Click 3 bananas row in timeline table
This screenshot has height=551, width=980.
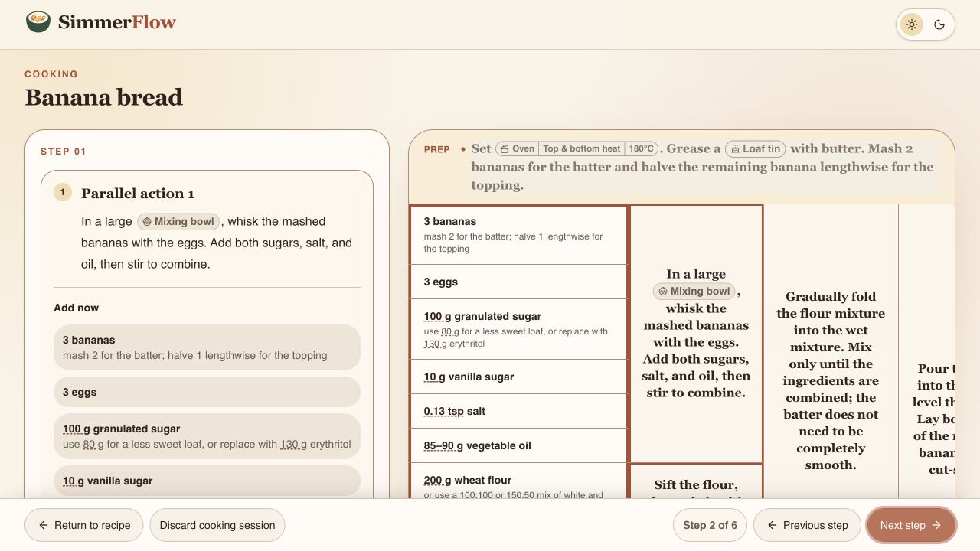518,235
